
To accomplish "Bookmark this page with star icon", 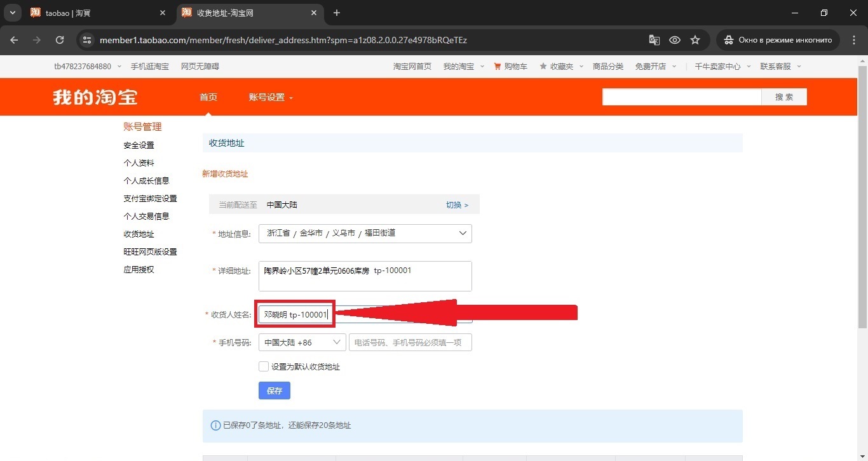I will 695,40.
